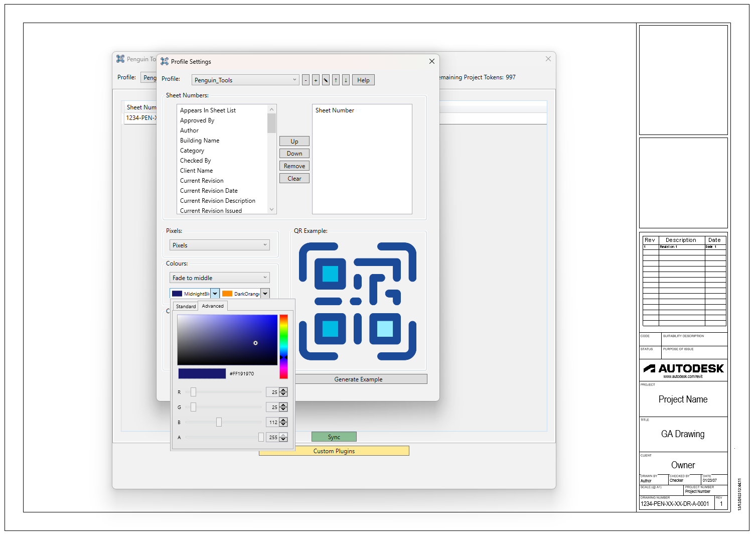Move the selected parameter Down
This screenshot has height=536, width=756.
point(294,154)
